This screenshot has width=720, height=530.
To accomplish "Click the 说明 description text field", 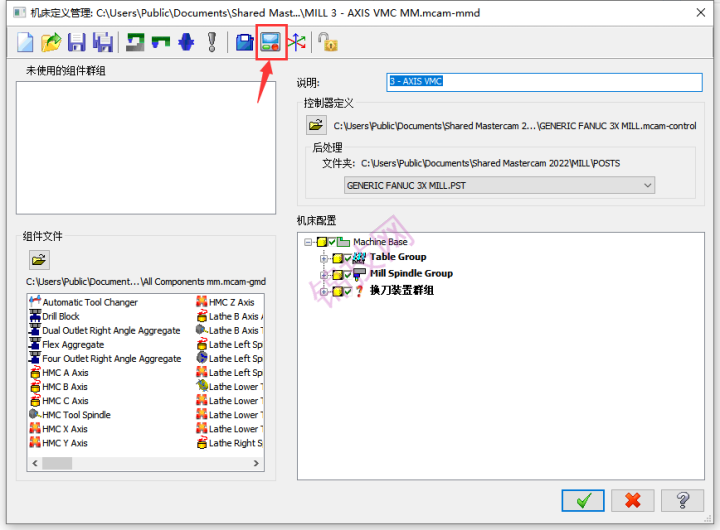I will 544,82.
